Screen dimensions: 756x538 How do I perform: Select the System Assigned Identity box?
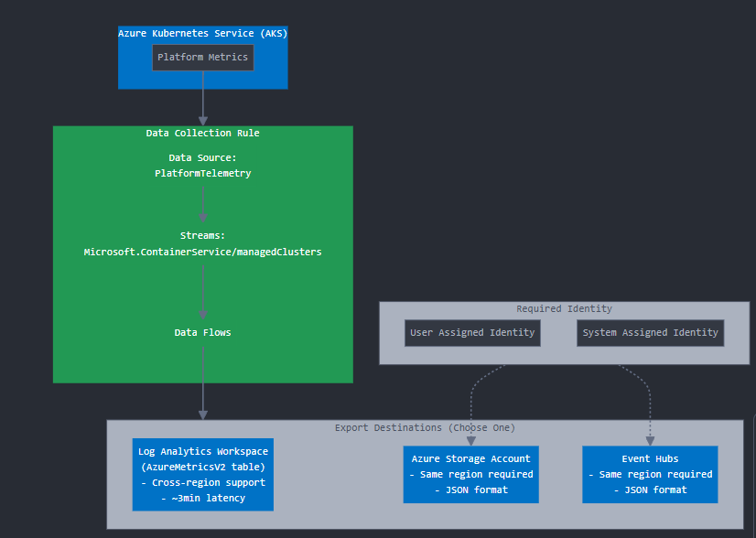coord(651,333)
